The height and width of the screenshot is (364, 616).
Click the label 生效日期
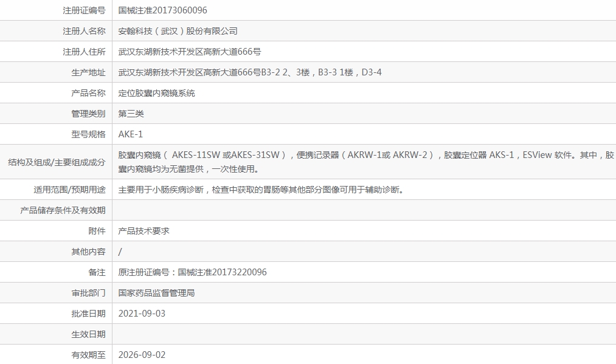[x=88, y=335]
